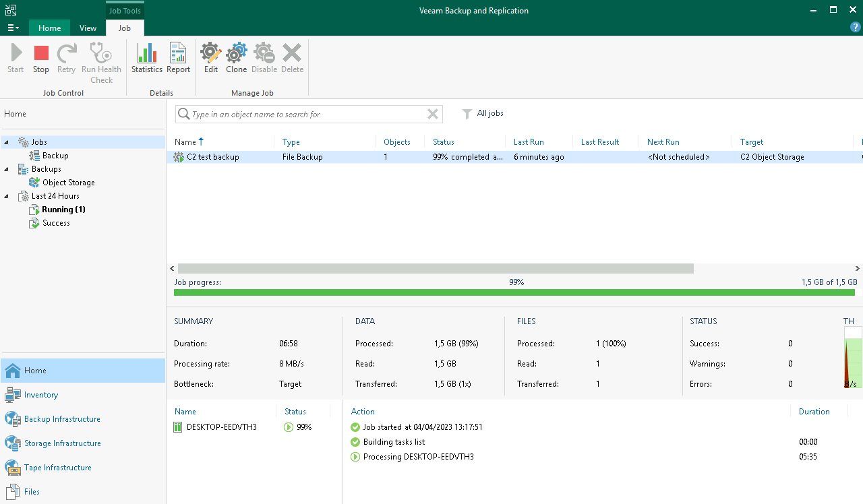The image size is (863, 504).
Task: Switch to the Home ribbon tab
Action: click(50, 28)
